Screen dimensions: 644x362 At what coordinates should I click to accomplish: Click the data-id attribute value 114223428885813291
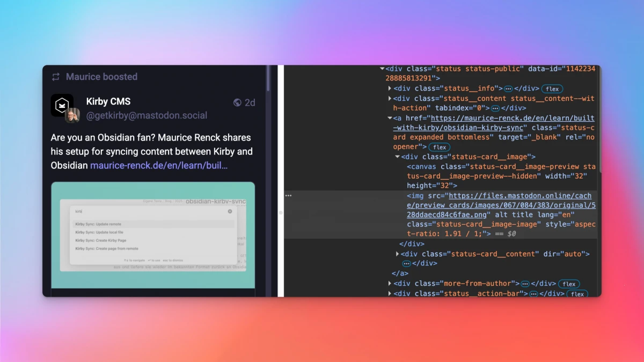point(491,73)
